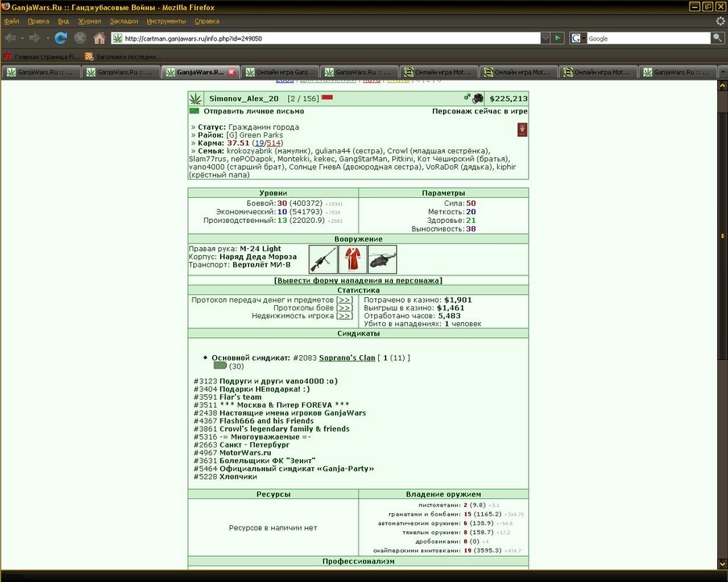The width and height of the screenshot is (728, 582).
Task: Click the passport icon beside status
Action: click(x=522, y=130)
